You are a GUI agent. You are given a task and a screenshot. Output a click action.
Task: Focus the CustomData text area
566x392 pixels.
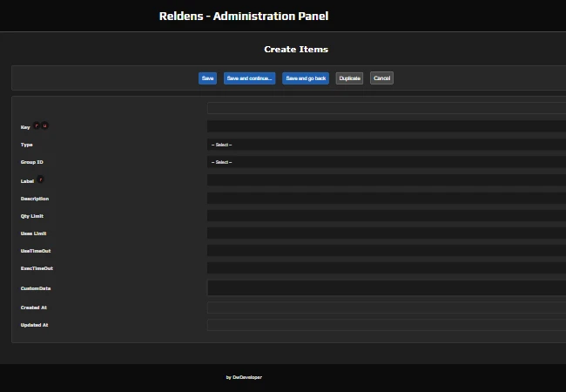click(x=387, y=288)
